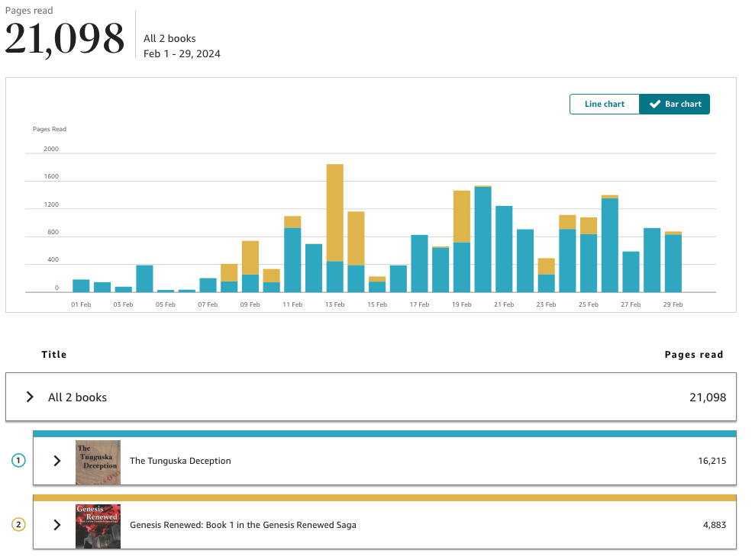Viewport: 752px width, 560px height.
Task: Click the checkmark icon in Bar chart
Action: [x=654, y=104]
